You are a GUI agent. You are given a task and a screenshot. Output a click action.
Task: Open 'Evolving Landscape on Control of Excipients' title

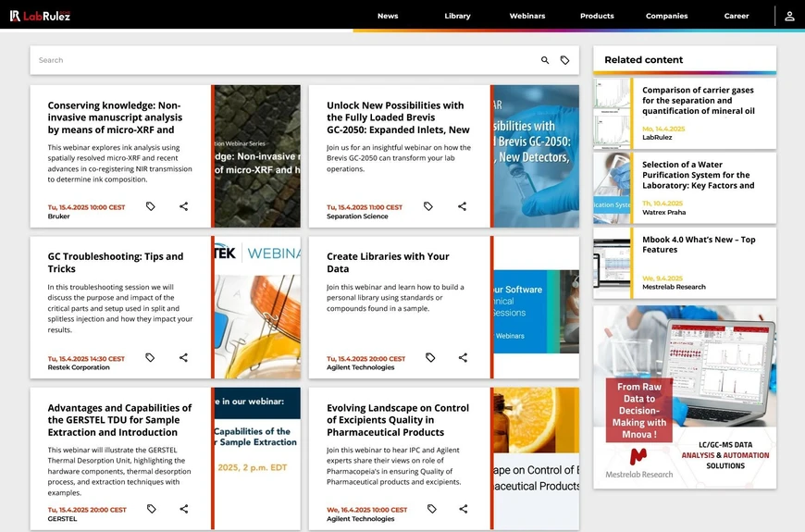point(398,420)
